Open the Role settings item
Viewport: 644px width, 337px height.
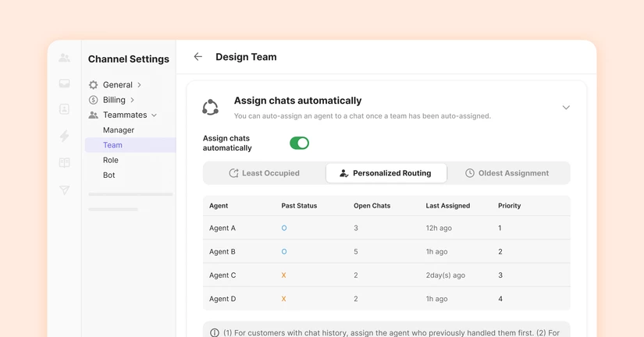pos(111,160)
